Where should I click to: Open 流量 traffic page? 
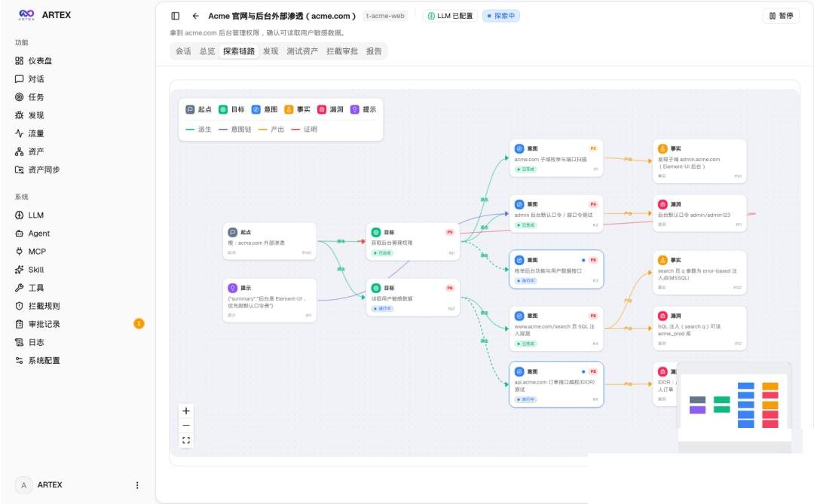(30, 133)
